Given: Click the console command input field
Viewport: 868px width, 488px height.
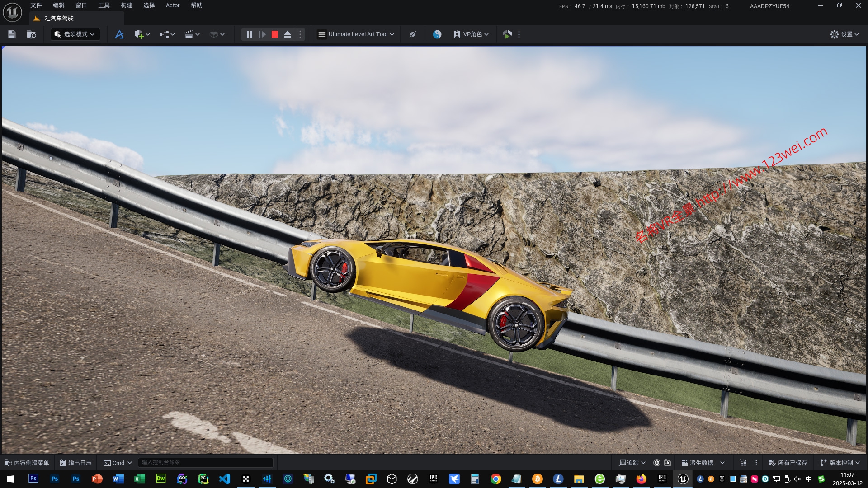Looking at the screenshot, I should 206,462.
